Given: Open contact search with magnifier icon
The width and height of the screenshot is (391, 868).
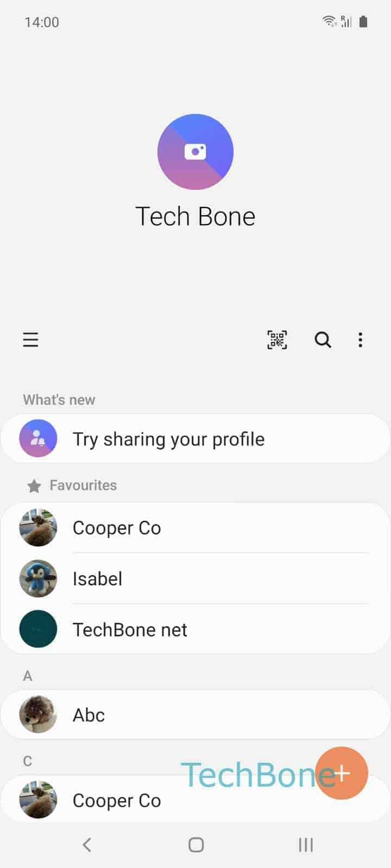Looking at the screenshot, I should click(x=323, y=340).
